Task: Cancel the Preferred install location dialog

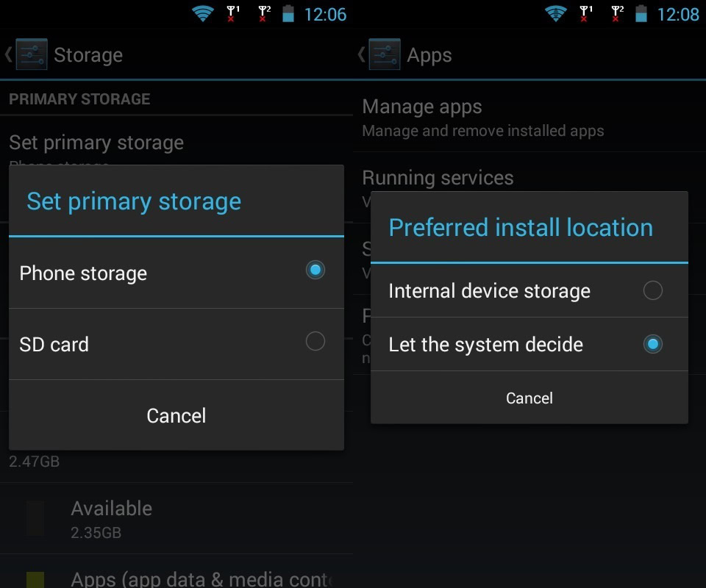Action: (529, 398)
